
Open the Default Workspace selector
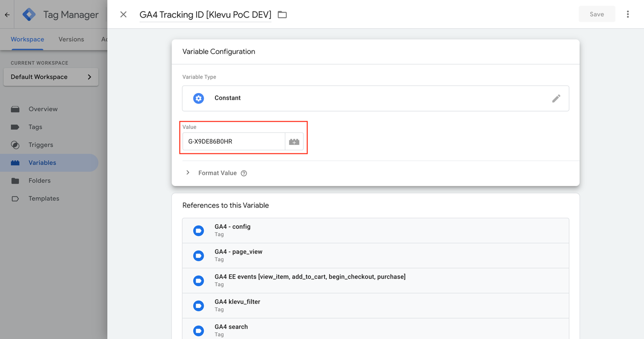click(51, 77)
